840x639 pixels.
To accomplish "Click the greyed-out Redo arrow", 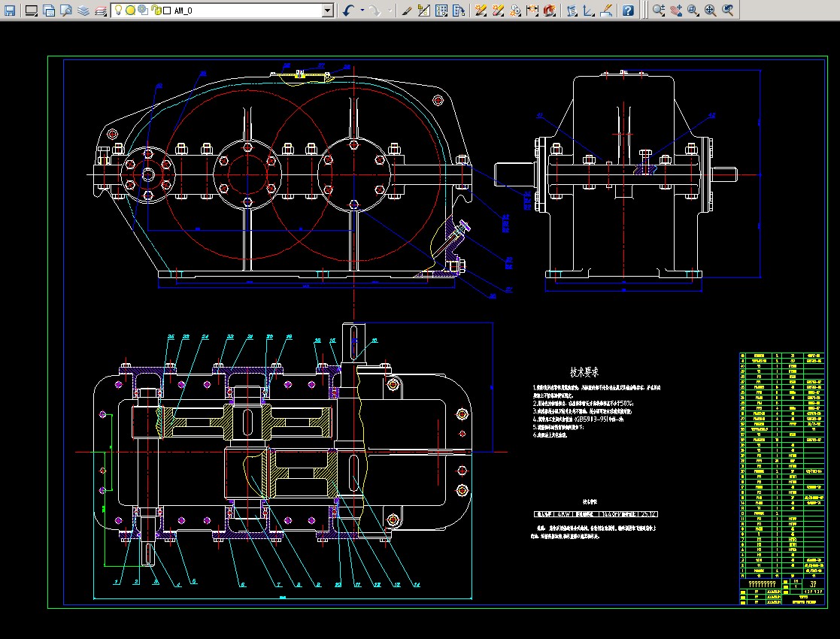I will tap(375, 11).
